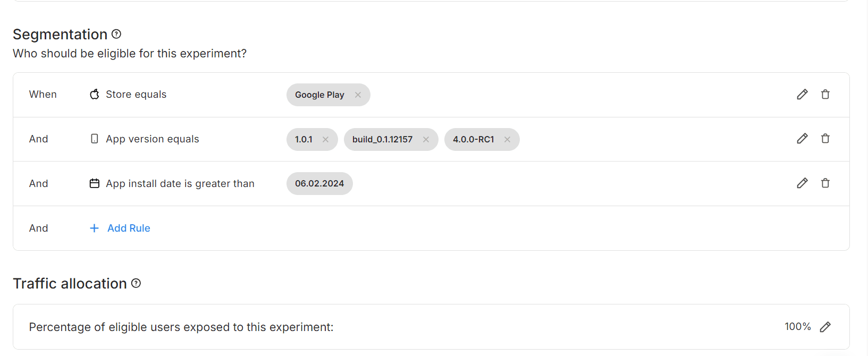
Task: Click the Apple store icon
Action: [x=94, y=94]
